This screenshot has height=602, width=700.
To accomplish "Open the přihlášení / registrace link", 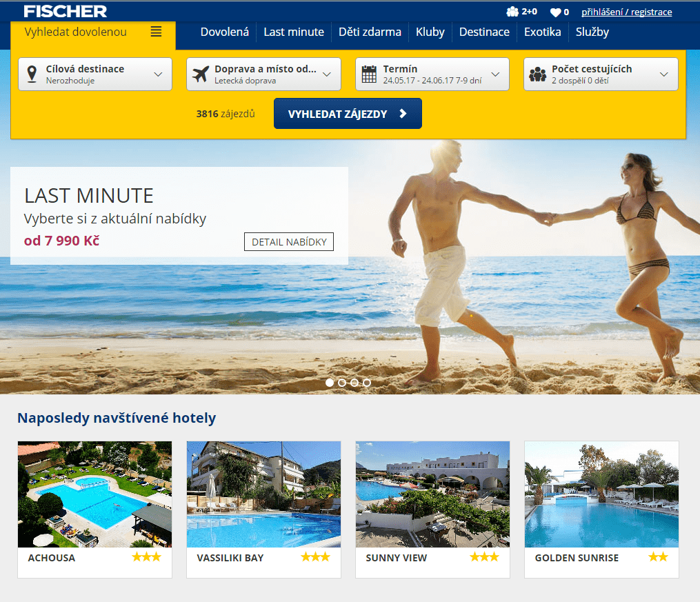I will [x=626, y=12].
